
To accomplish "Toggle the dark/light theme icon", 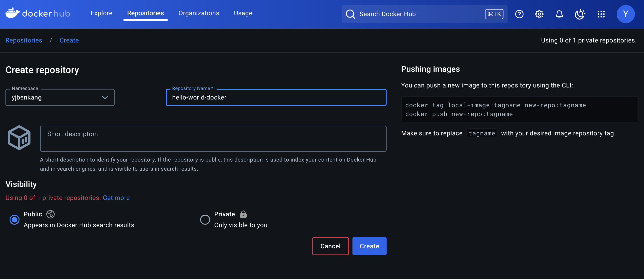I will pos(579,14).
